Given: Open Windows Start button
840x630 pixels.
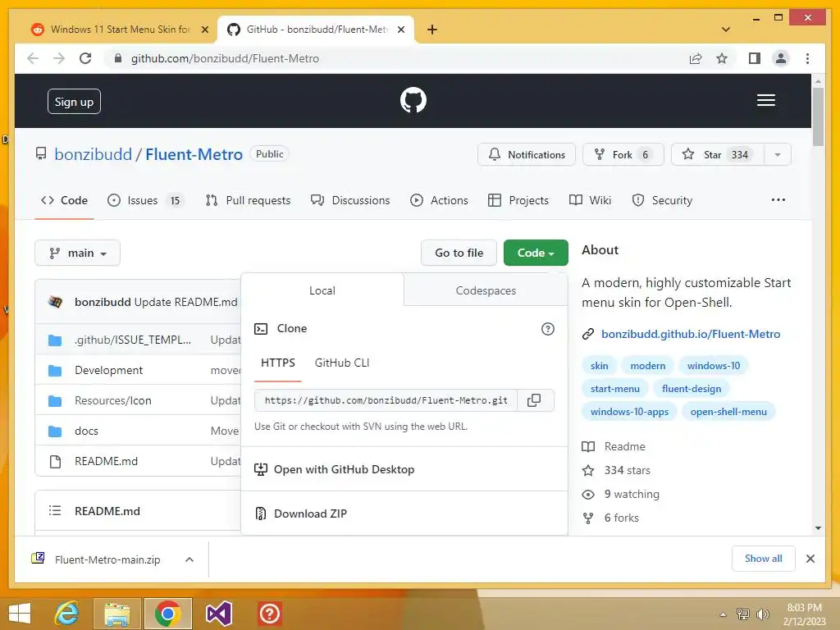Looking at the screenshot, I should (20, 614).
